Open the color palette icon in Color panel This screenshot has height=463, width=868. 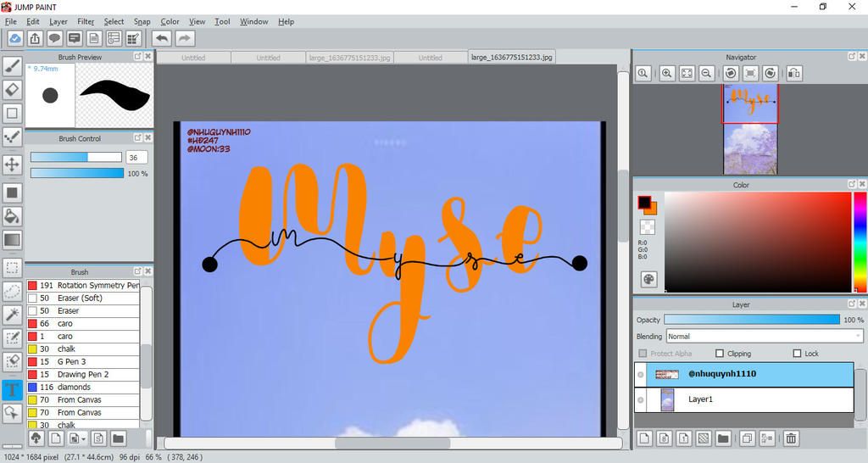click(648, 279)
